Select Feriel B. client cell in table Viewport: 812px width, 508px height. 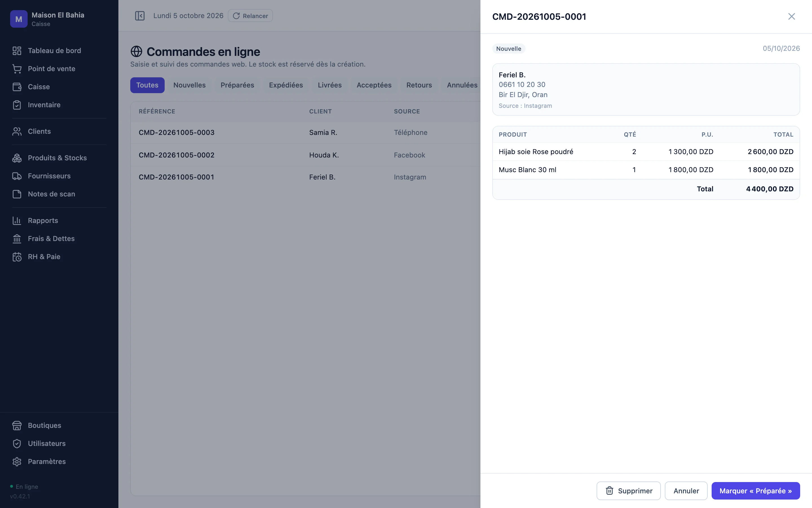(322, 177)
